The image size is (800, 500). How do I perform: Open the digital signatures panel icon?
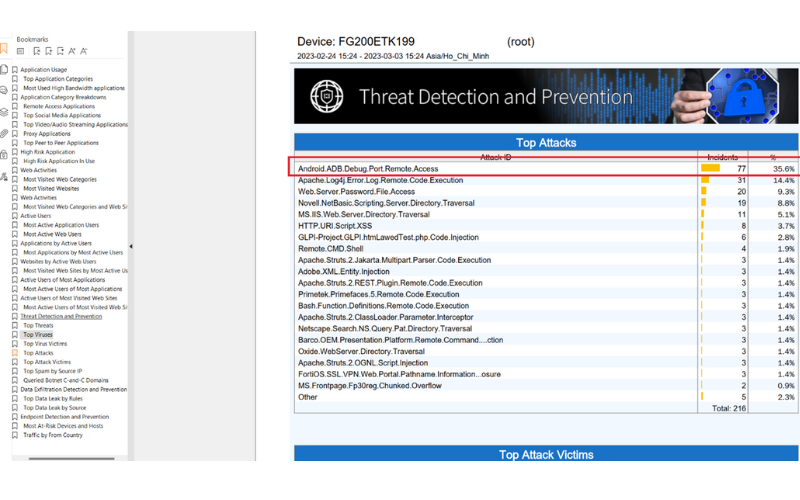click(x=4, y=177)
